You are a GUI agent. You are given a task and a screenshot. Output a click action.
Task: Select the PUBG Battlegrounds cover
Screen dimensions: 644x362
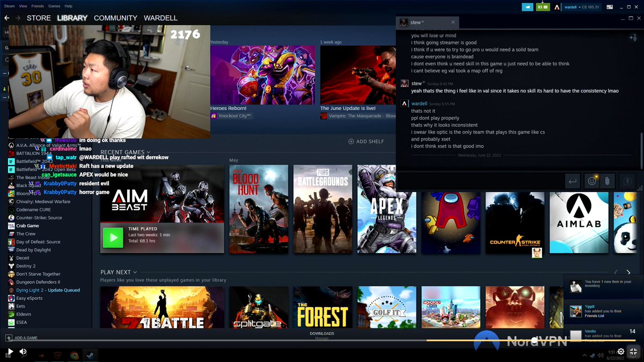pos(323,209)
